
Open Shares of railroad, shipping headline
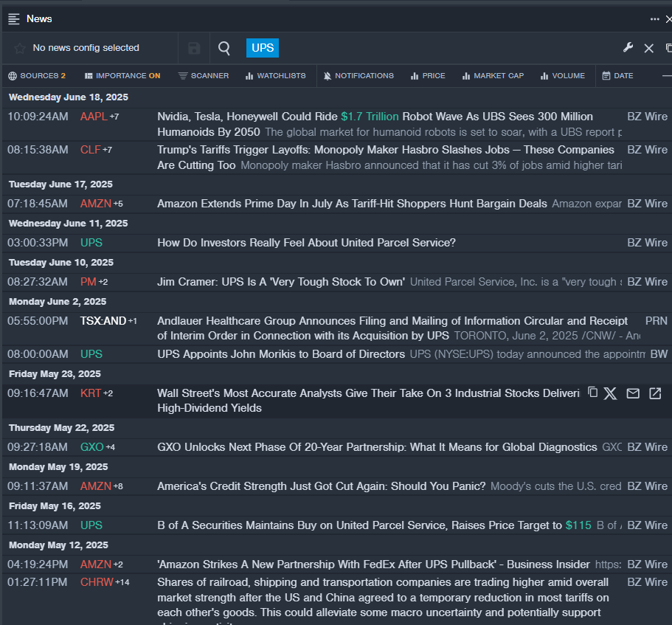point(383,600)
